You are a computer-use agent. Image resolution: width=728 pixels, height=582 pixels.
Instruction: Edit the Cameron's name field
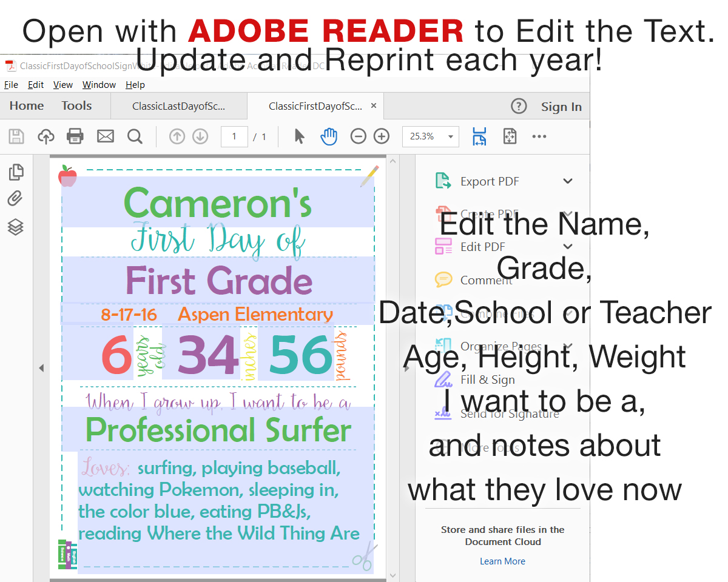coord(218,202)
